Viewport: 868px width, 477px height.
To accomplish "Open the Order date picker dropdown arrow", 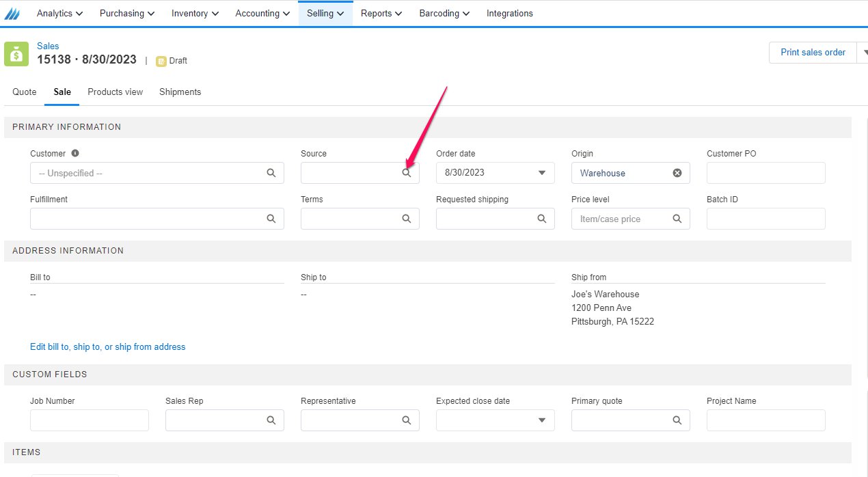I will 542,173.
